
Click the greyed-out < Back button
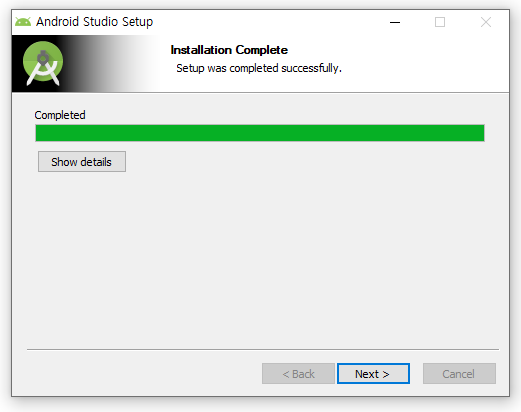point(298,374)
